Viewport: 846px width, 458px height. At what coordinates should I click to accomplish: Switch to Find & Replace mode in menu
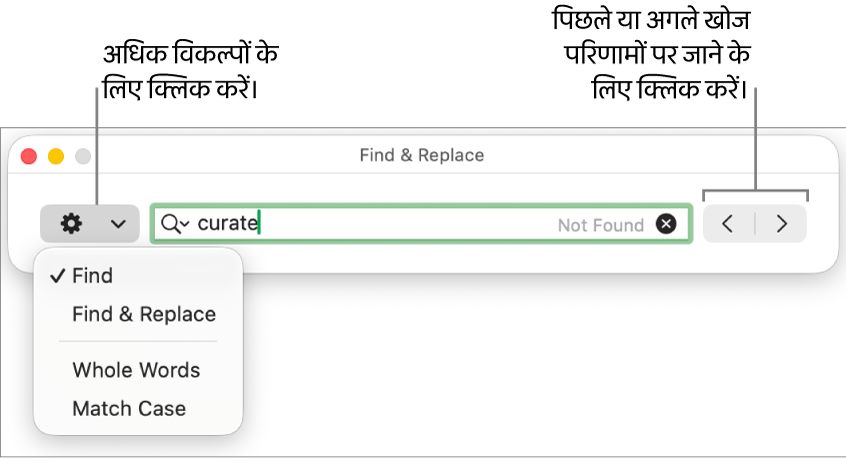(x=144, y=314)
